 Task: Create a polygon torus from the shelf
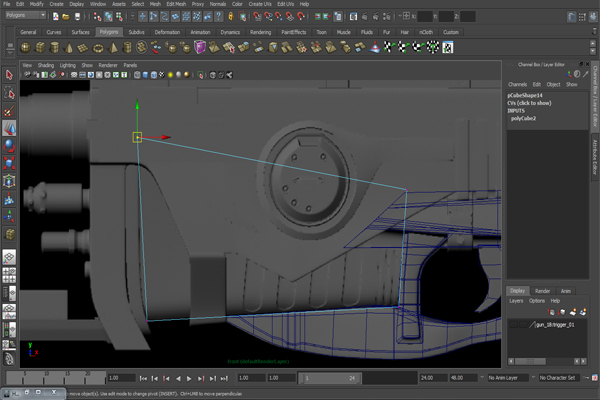(98, 47)
